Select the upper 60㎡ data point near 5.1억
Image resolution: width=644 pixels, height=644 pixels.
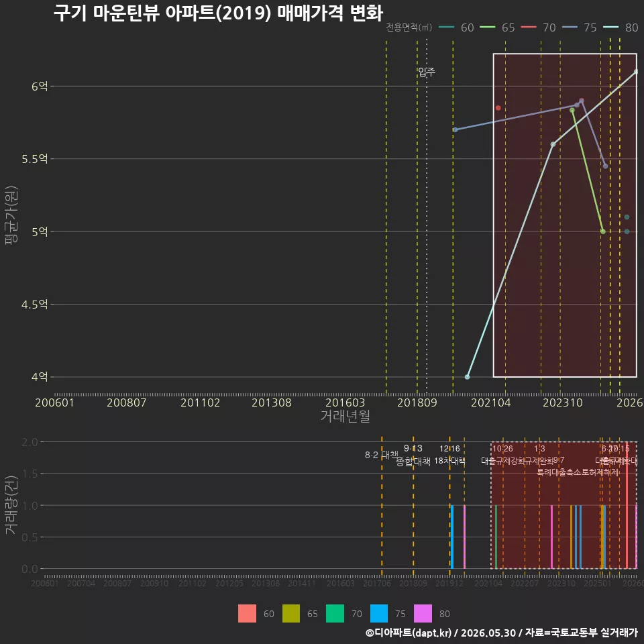click(x=627, y=217)
